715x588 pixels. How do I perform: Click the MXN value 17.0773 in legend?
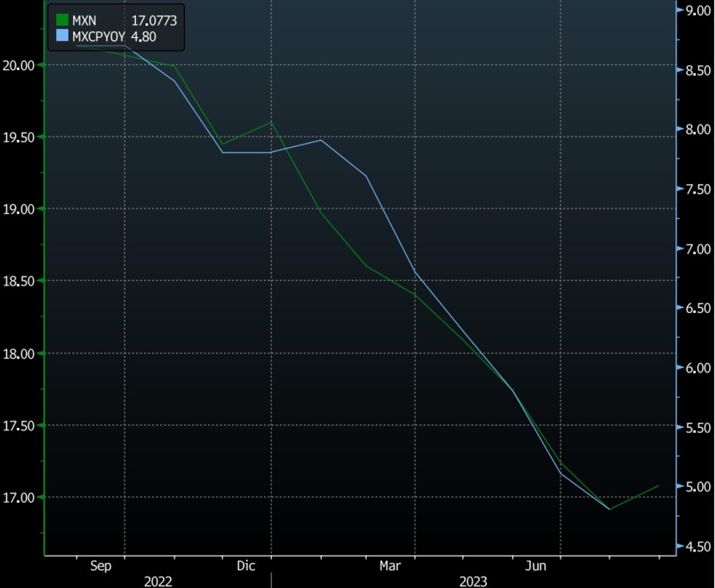click(154, 21)
